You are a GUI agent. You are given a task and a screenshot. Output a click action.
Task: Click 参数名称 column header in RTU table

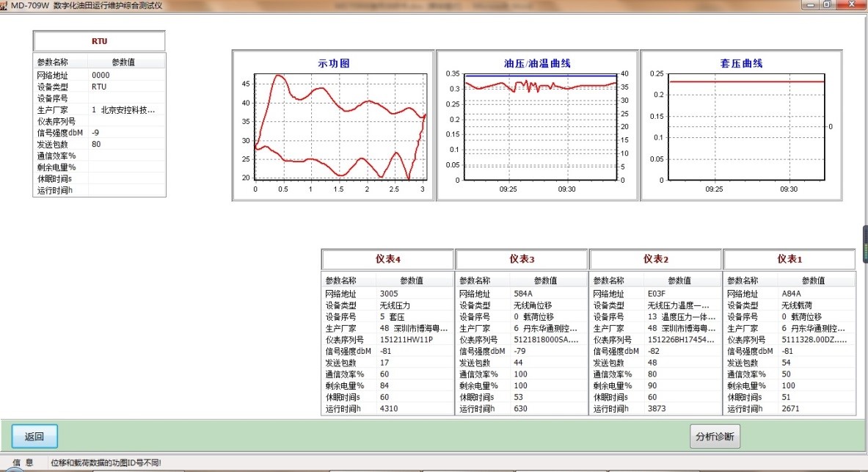pyautogui.click(x=52, y=62)
